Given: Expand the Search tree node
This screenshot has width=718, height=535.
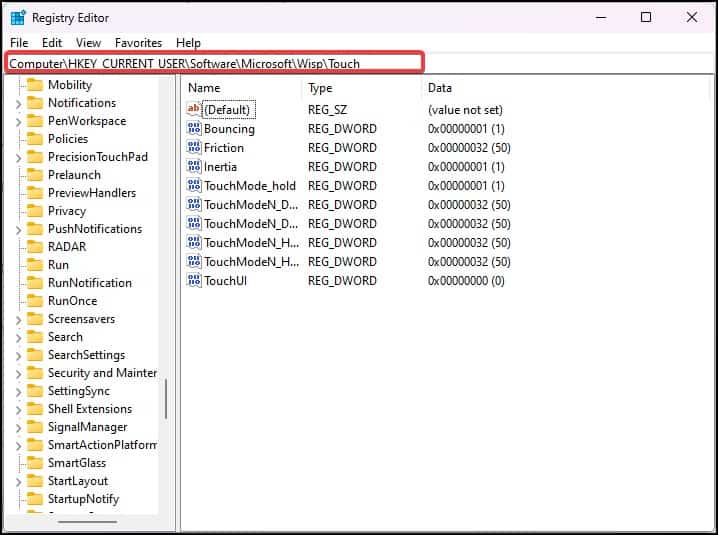Looking at the screenshot, I should tap(18, 338).
